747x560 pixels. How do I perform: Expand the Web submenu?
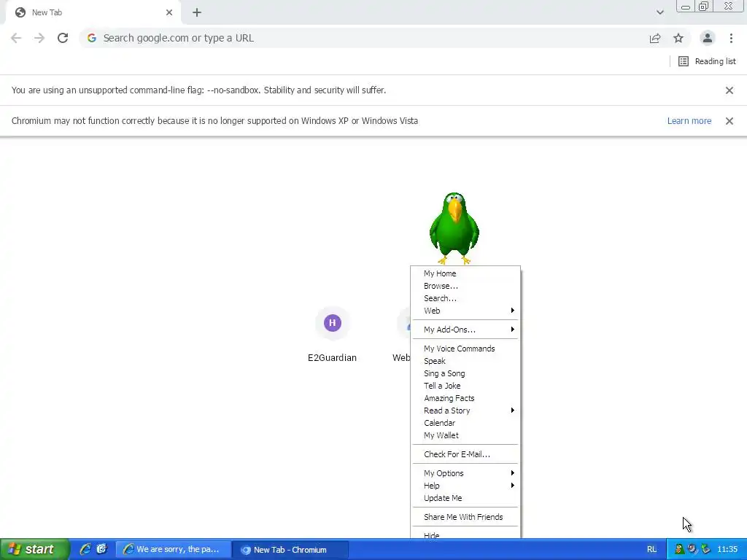[x=466, y=311]
